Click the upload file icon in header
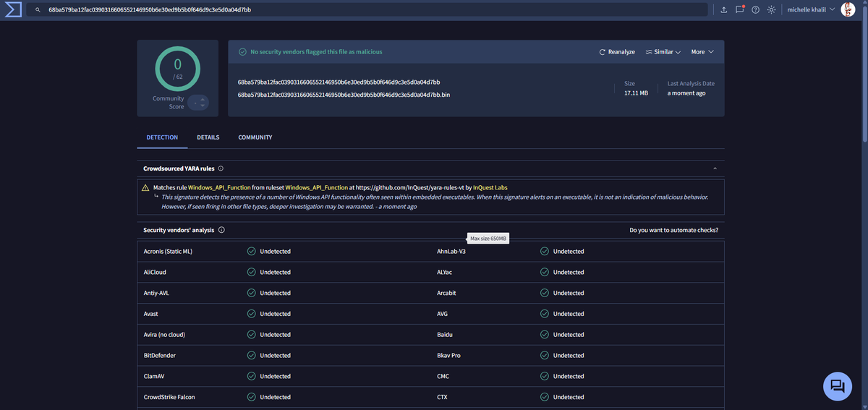 coord(724,10)
